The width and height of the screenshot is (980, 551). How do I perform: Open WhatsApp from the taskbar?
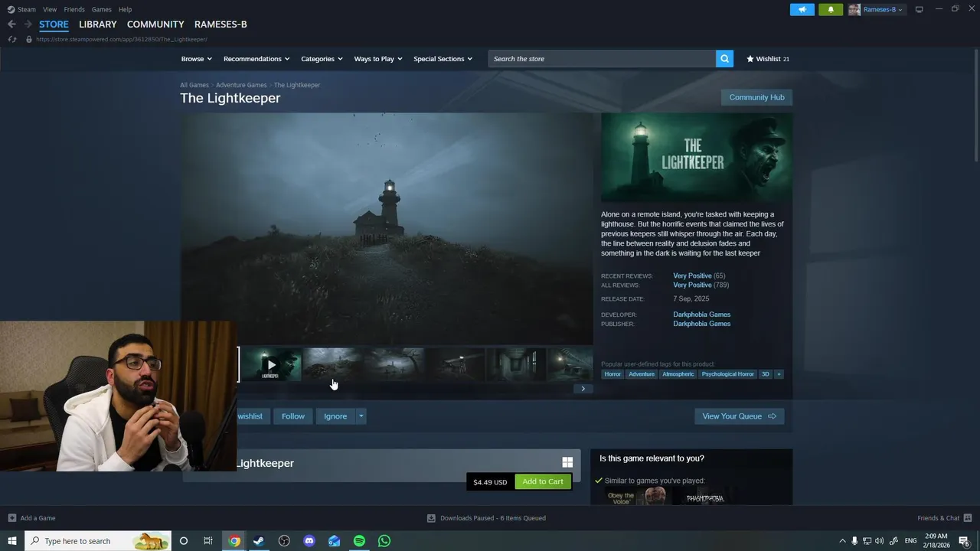(384, 541)
